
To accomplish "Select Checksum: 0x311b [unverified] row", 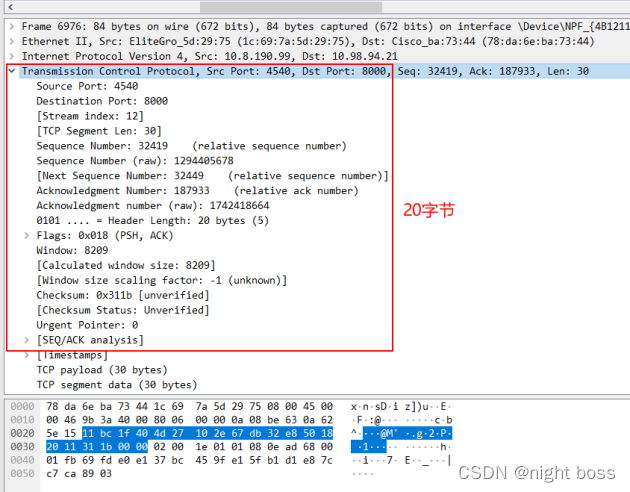I will pyautogui.click(x=123, y=295).
